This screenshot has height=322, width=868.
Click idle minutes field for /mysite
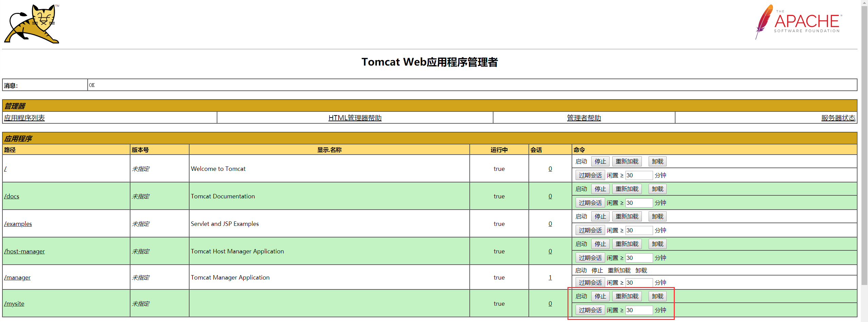coord(639,310)
